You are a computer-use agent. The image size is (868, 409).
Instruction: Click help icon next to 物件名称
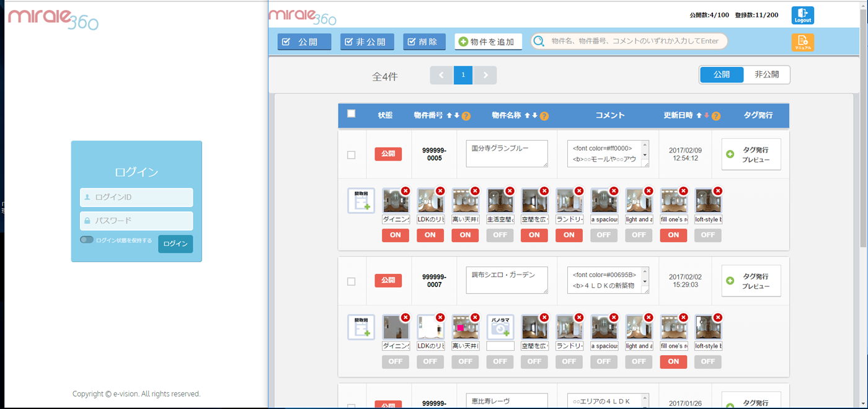544,116
